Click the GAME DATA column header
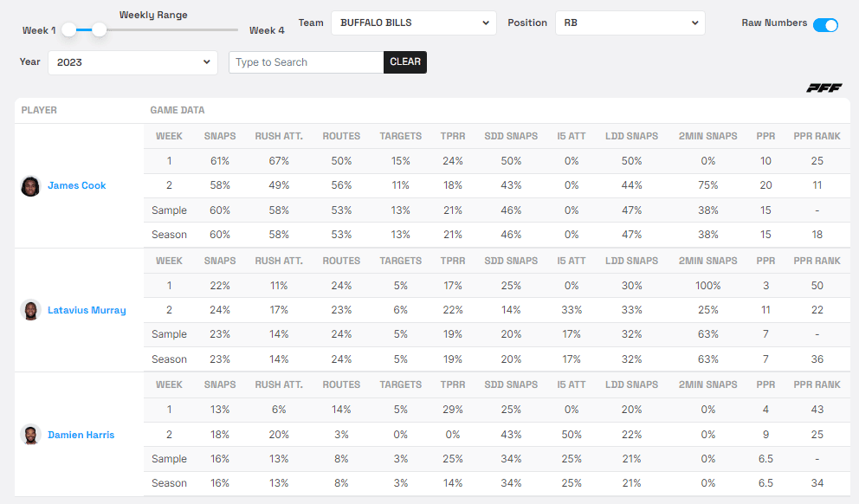Screen dimensions: 859x504 tap(178, 111)
